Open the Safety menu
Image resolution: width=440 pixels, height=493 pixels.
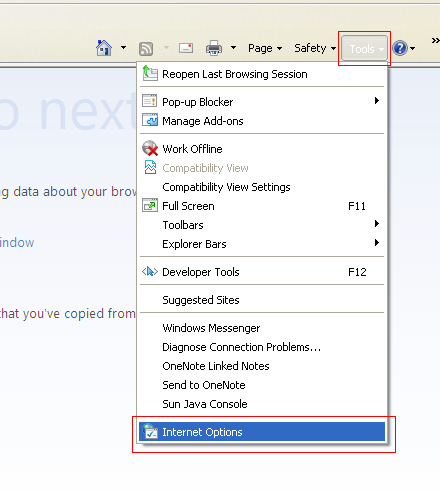[x=315, y=48]
